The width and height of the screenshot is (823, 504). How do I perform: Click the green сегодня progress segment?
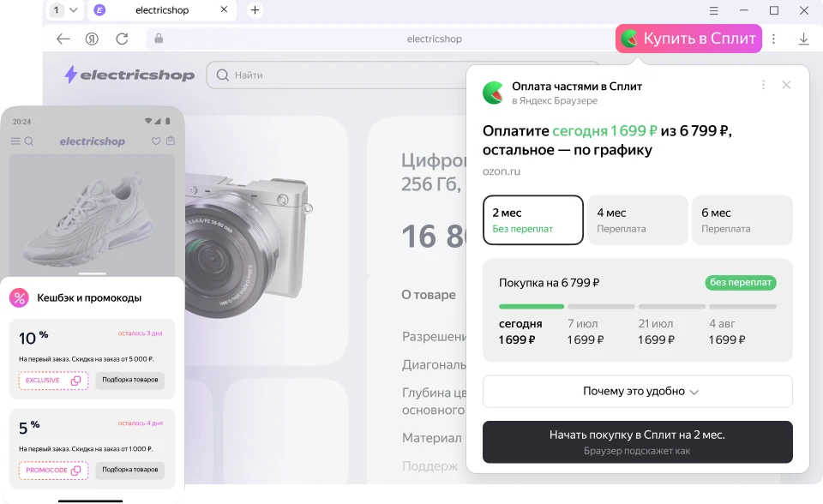tap(532, 306)
